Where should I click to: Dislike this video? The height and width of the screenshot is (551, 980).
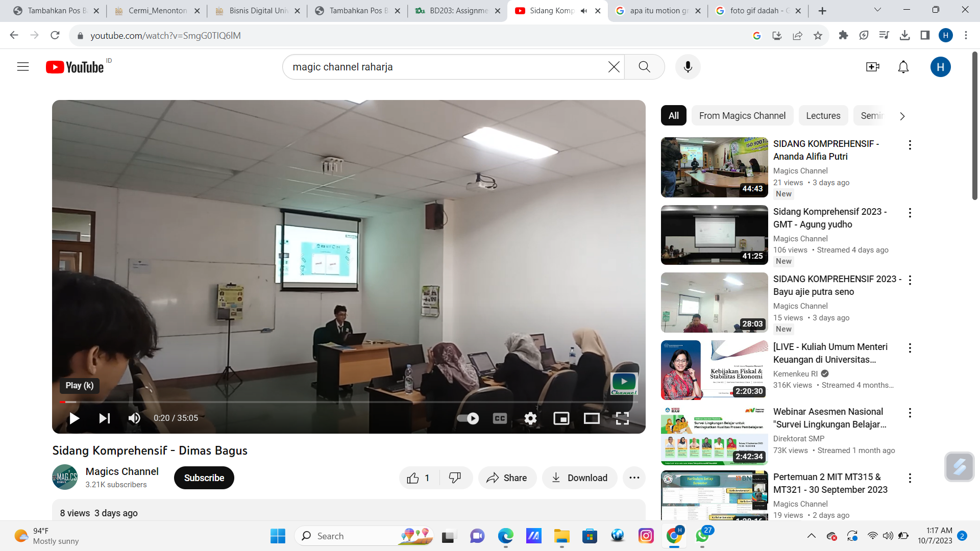[455, 478]
